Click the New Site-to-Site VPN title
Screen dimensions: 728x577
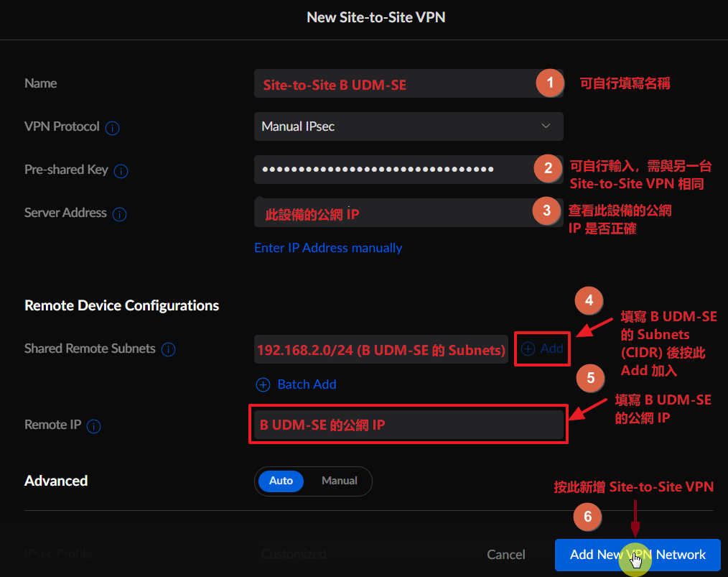(x=376, y=18)
